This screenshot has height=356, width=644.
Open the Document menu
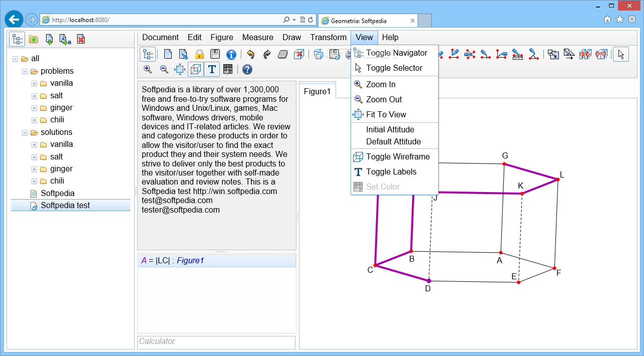[160, 37]
